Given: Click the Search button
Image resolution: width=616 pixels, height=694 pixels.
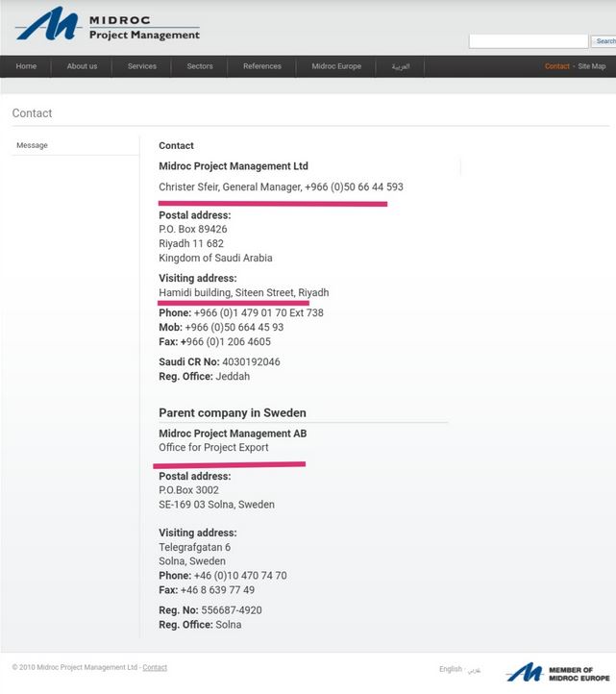Looking at the screenshot, I should 604,41.
